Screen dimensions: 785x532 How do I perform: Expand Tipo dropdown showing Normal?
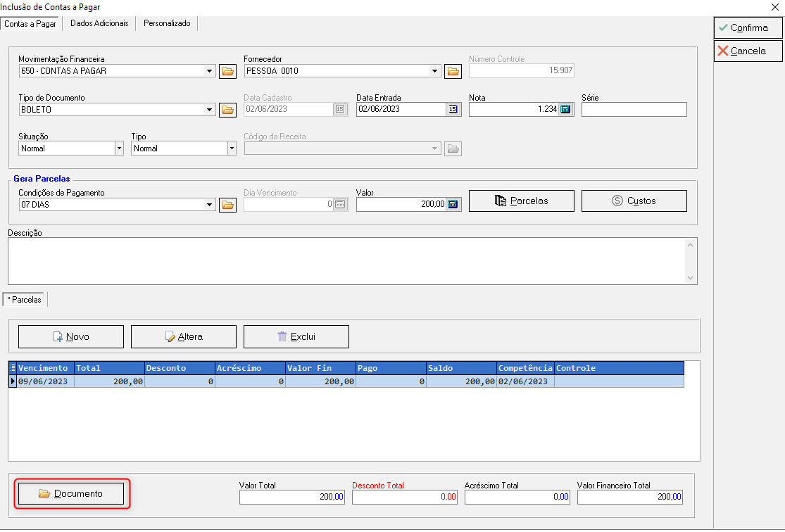coord(232,148)
